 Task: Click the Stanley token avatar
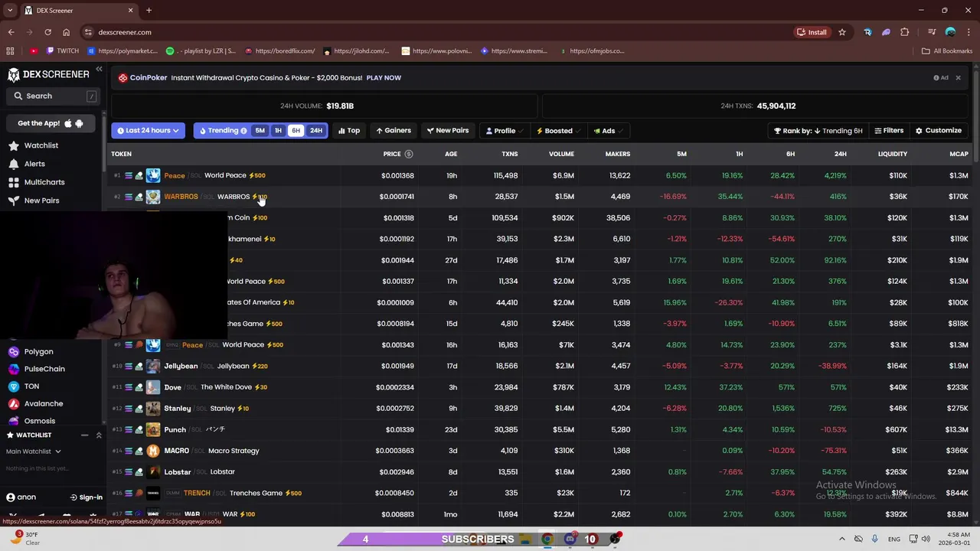(153, 409)
